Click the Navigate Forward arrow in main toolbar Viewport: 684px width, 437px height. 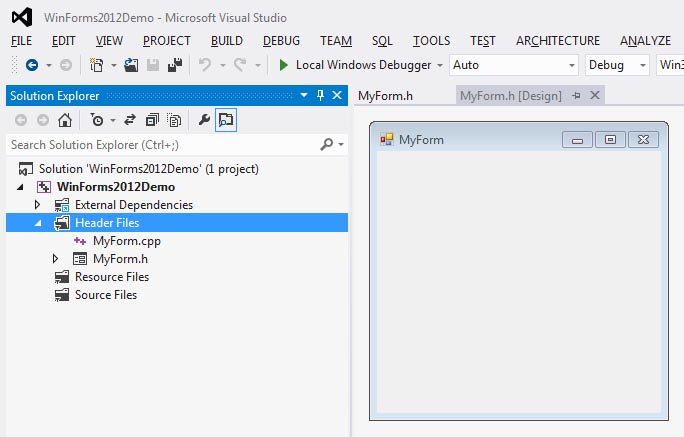[66, 65]
